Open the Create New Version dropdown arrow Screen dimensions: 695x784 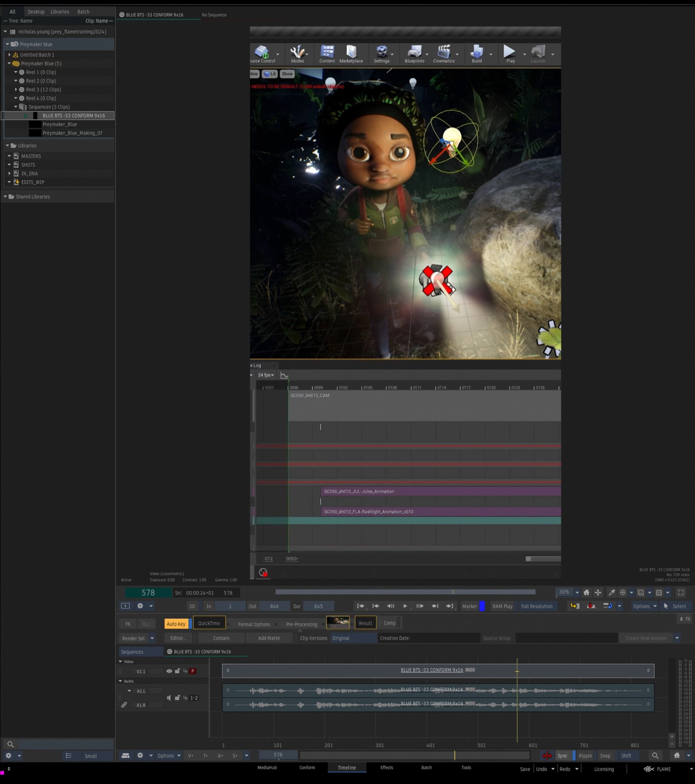pyautogui.click(x=677, y=638)
